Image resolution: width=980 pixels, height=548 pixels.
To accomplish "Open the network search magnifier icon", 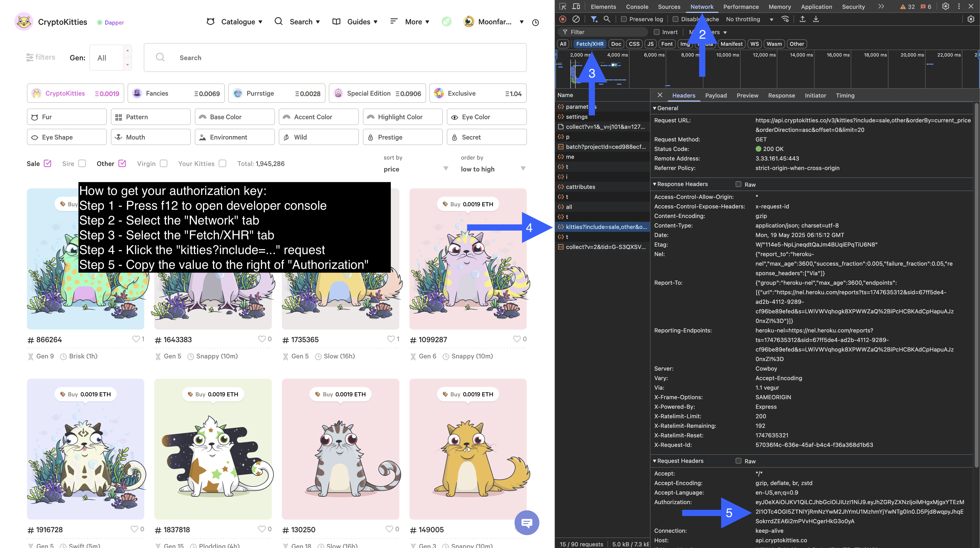I will tap(607, 19).
